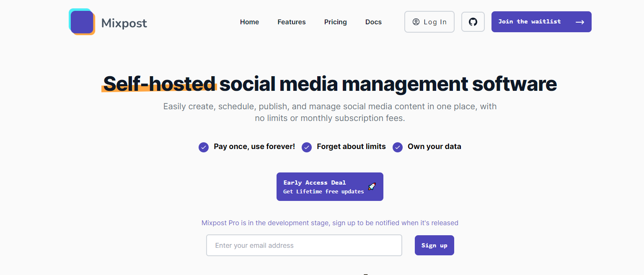Open the GitHub repository icon button
Image resolution: width=644 pixels, height=275 pixels.
coord(473,22)
